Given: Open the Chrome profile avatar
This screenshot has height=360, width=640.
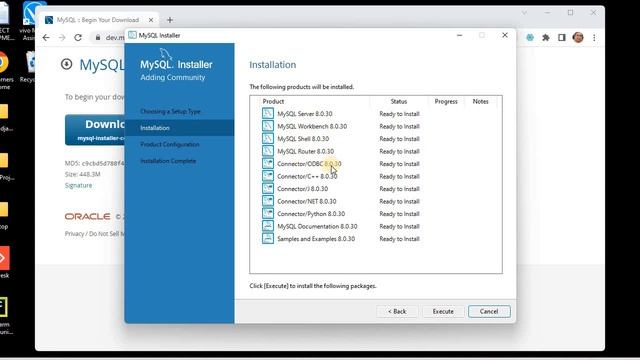Looking at the screenshot, I should point(578,38).
